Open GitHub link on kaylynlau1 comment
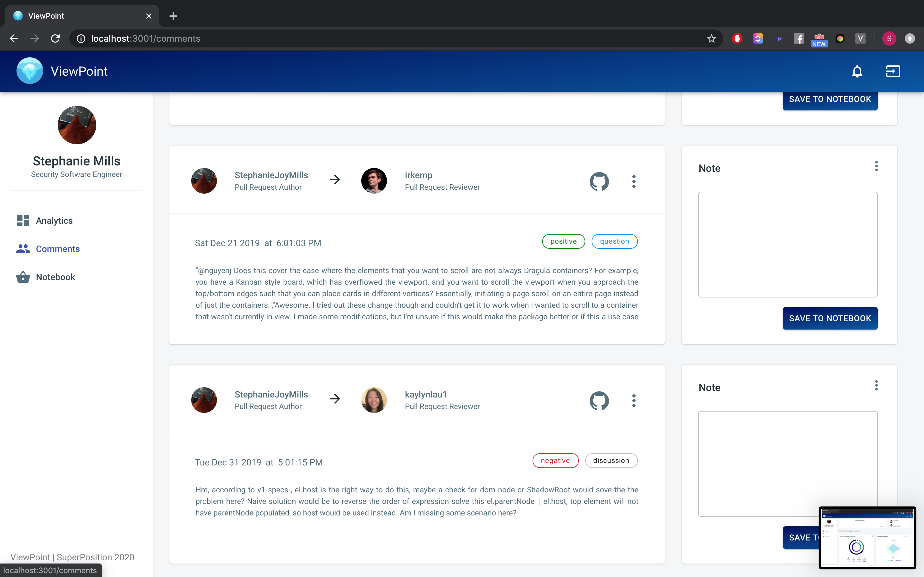924x577 pixels. [599, 401]
